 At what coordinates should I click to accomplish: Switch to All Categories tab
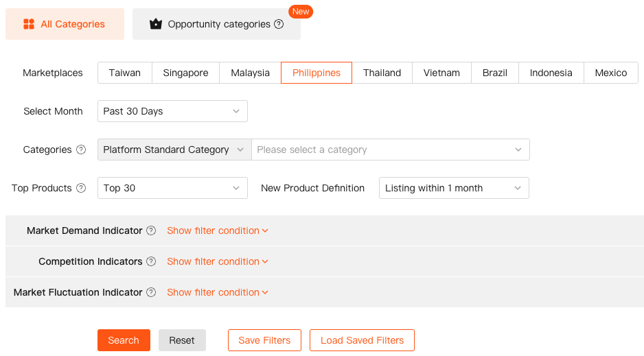65,24
